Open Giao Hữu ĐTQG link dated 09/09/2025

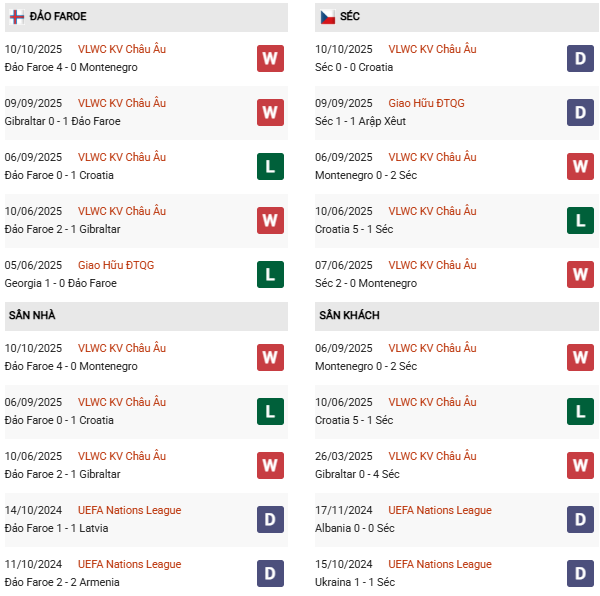point(426,103)
